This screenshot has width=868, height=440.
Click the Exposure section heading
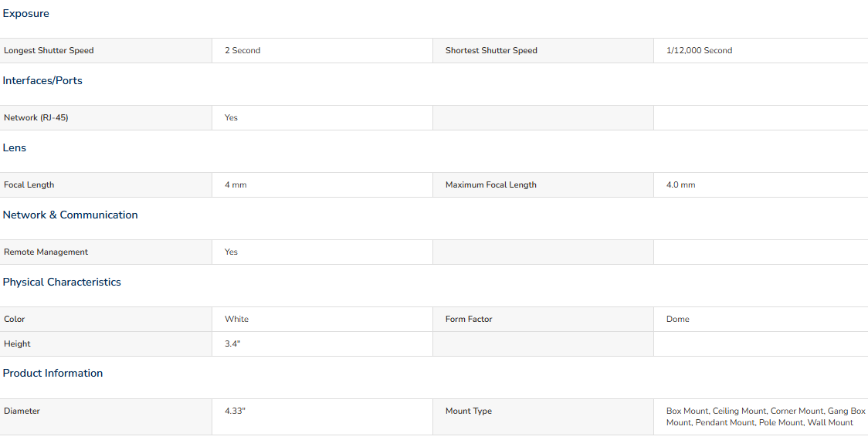coord(25,14)
